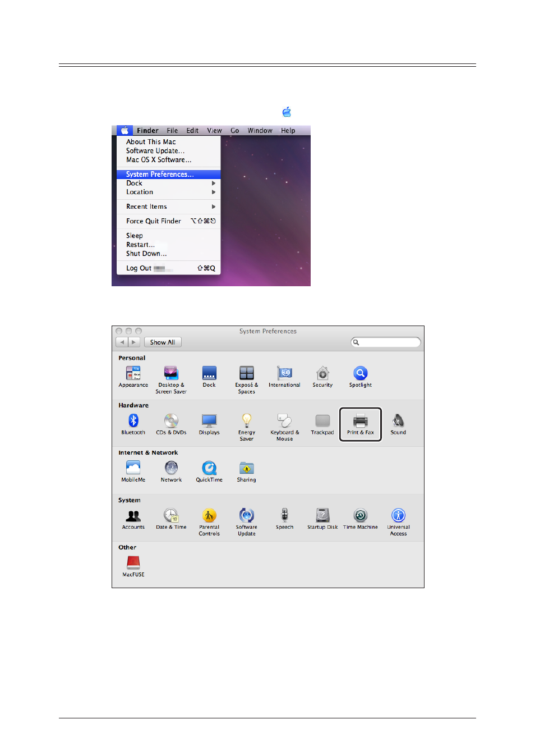This screenshot has width=535, height=756.
Task: Open the View menu in menu bar
Action: tap(214, 131)
